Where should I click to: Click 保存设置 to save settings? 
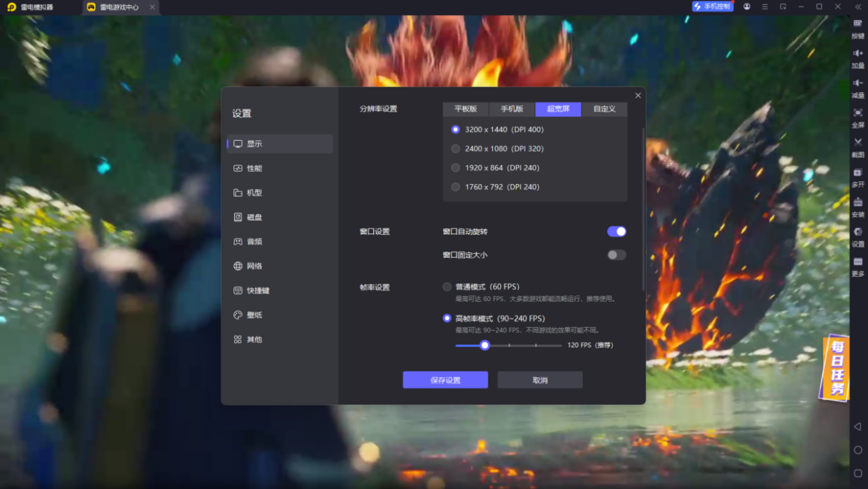pyautogui.click(x=445, y=380)
